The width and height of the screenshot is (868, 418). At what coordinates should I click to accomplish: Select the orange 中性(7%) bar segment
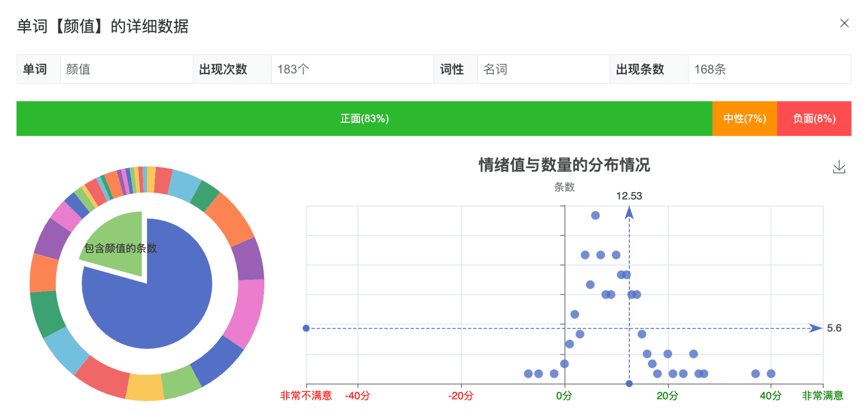744,119
